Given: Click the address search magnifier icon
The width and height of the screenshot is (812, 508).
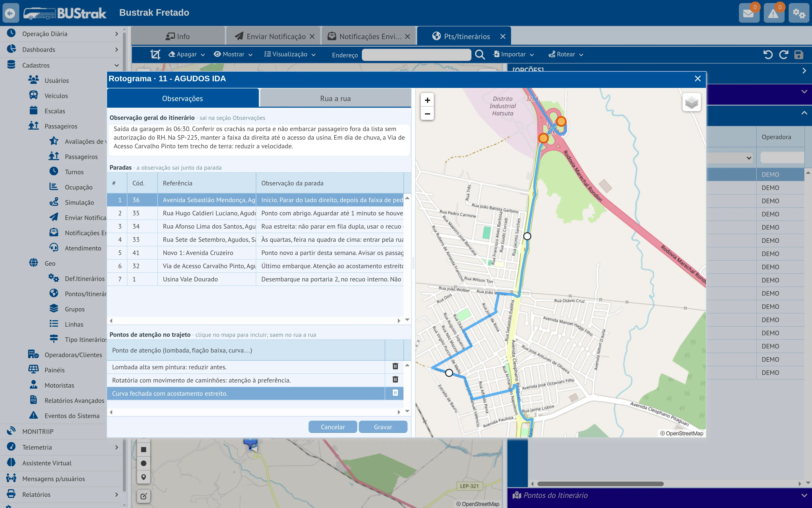Looking at the screenshot, I should tap(480, 54).
